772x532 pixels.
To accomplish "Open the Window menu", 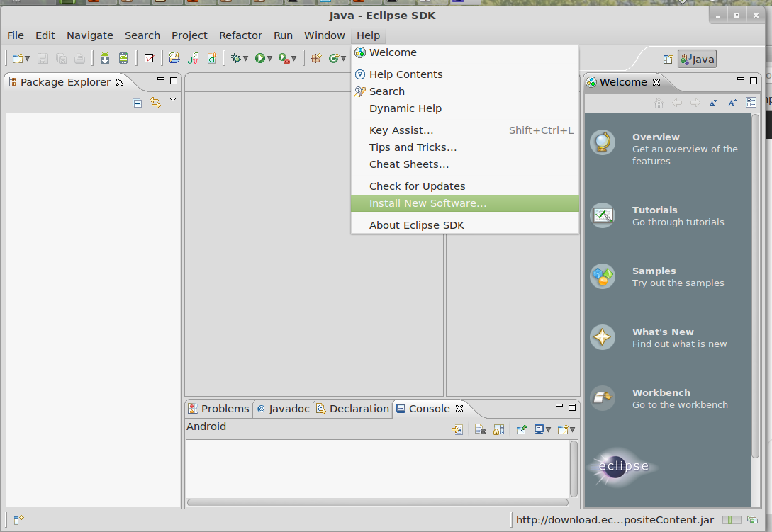I will [x=325, y=35].
